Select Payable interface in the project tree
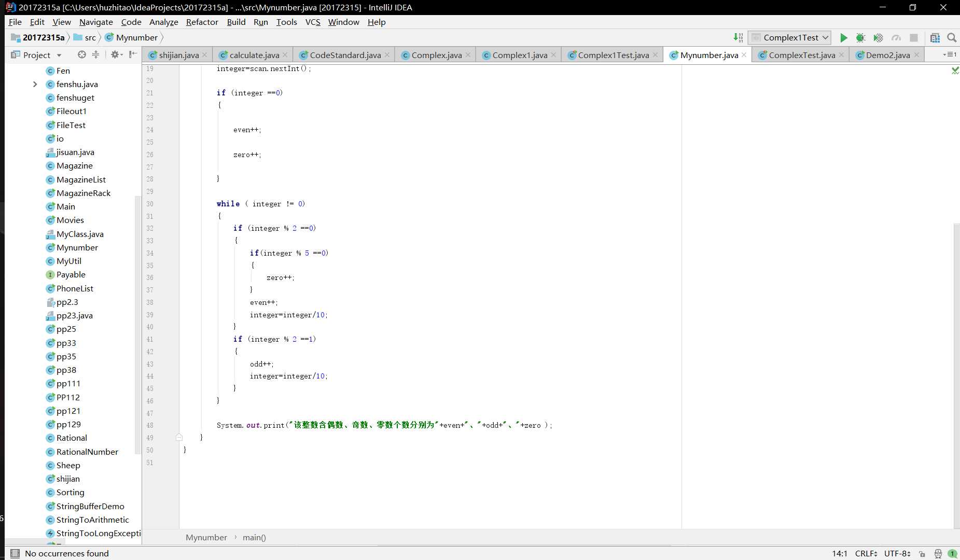 tap(71, 274)
